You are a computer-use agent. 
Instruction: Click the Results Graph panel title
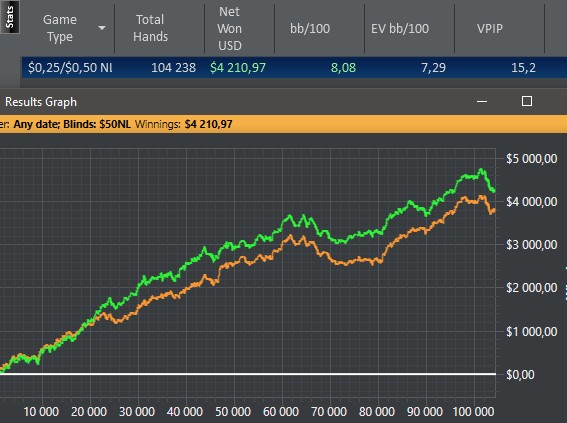(x=41, y=102)
